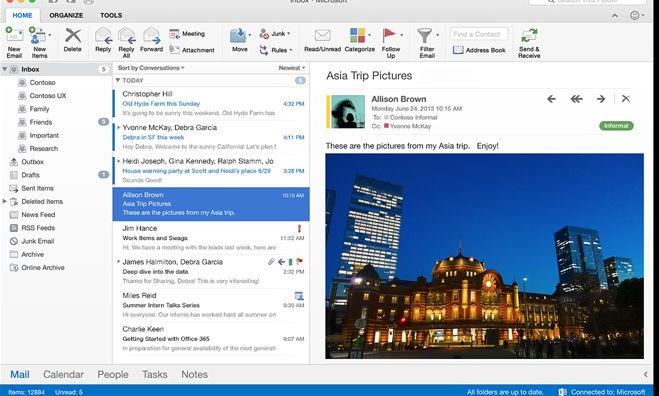Delete the selected message
This screenshot has height=396, width=659.
pos(72,40)
